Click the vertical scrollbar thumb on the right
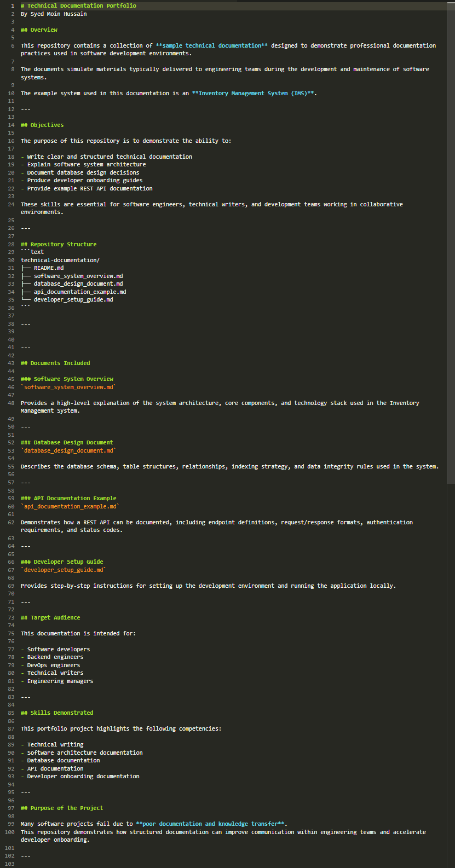This screenshot has height=868, width=455. [451, 243]
